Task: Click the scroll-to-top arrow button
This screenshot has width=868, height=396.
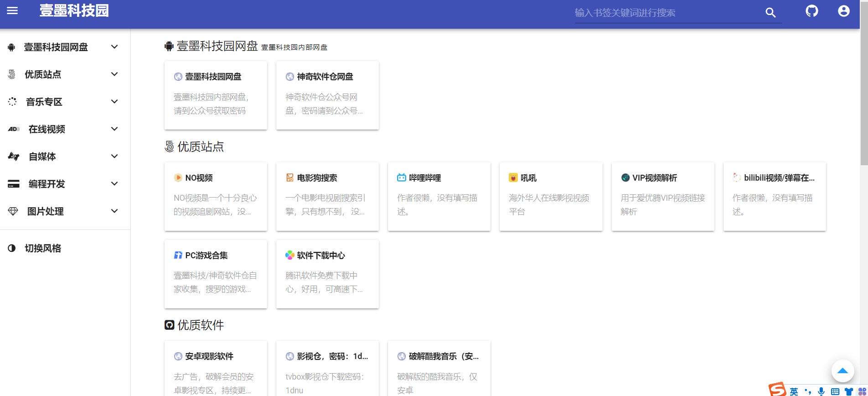Action: [x=842, y=371]
